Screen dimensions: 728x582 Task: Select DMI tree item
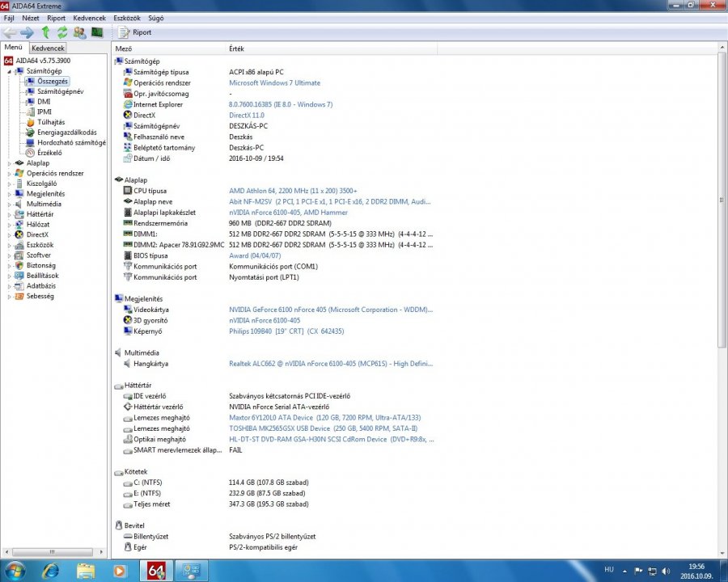[44, 102]
